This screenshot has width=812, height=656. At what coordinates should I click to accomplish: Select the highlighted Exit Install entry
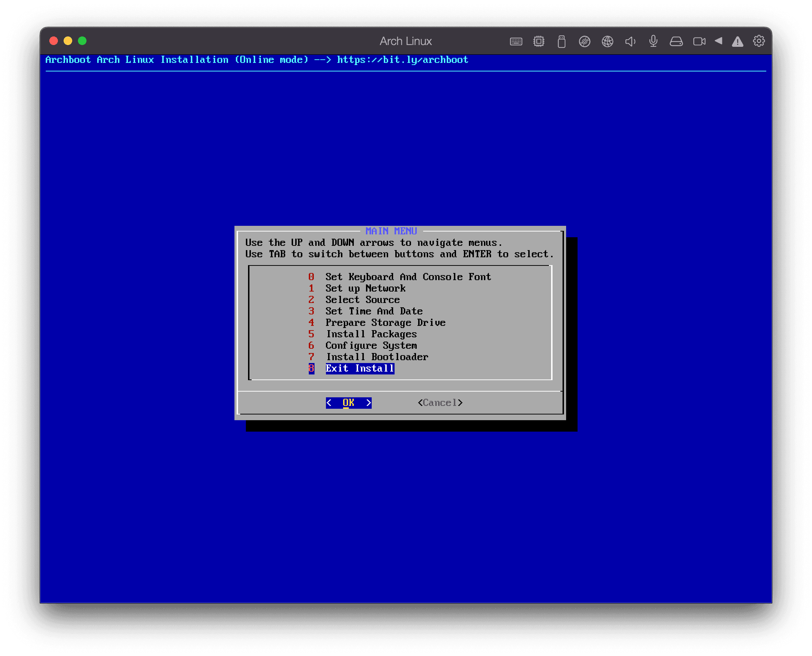351,368
